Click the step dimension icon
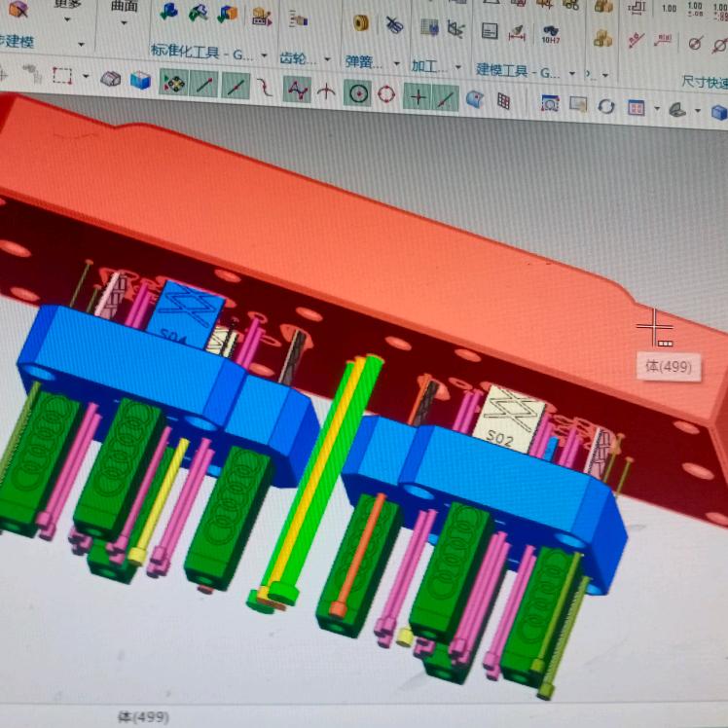Viewport: 728px width, 728px height. pos(637,7)
